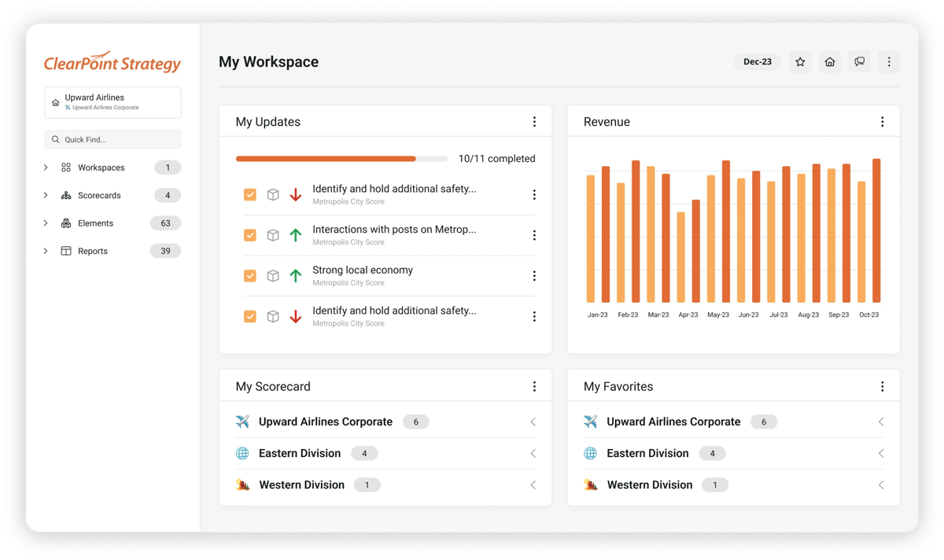This screenshot has height=560, width=944.
Task: Click the Workspaces grid icon in sidebar
Action: (66, 168)
